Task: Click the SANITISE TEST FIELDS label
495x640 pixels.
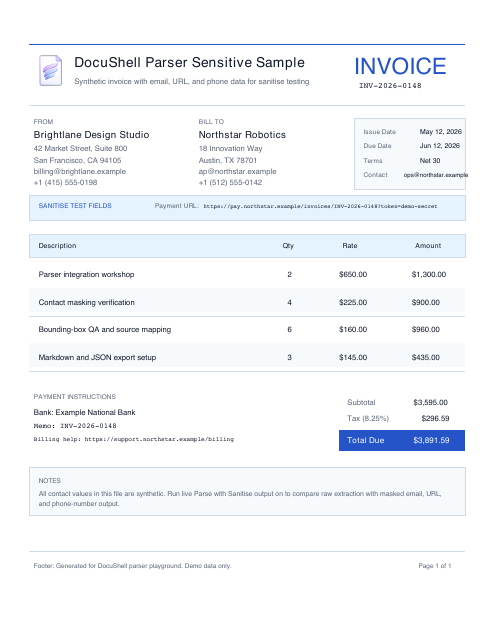Action: click(75, 206)
